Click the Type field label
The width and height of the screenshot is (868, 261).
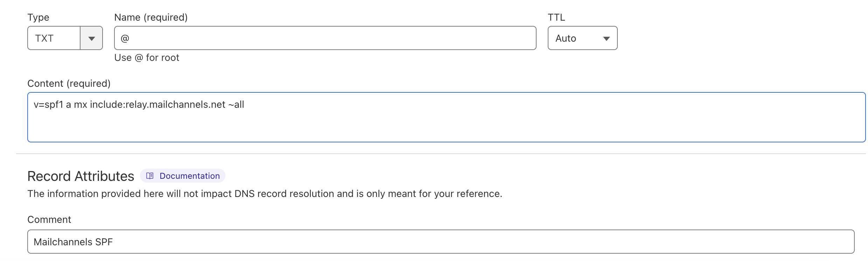(x=38, y=17)
